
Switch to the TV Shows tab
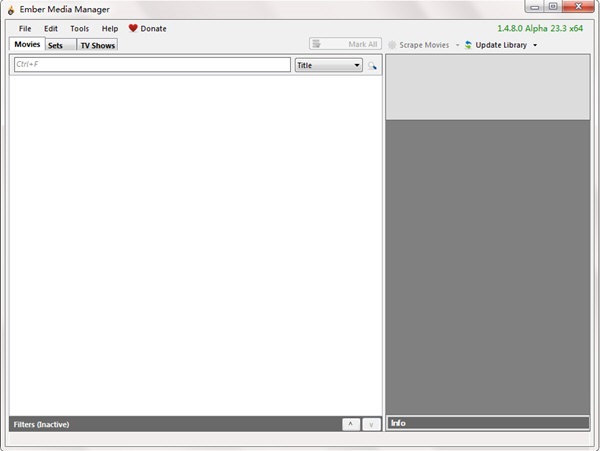pos(97,45)
